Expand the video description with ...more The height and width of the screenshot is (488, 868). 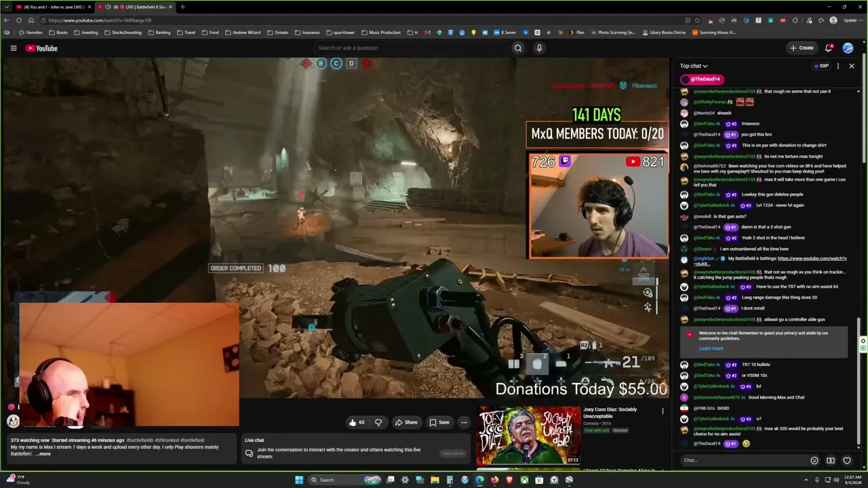(x=43, y=453)
